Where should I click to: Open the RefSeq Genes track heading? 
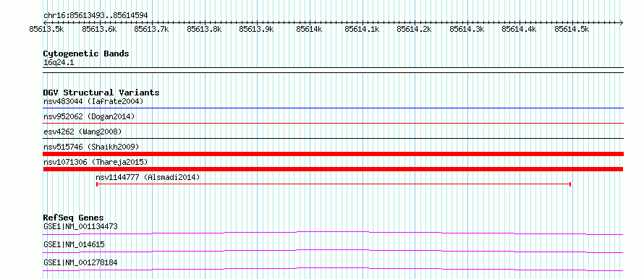(74, 218)
